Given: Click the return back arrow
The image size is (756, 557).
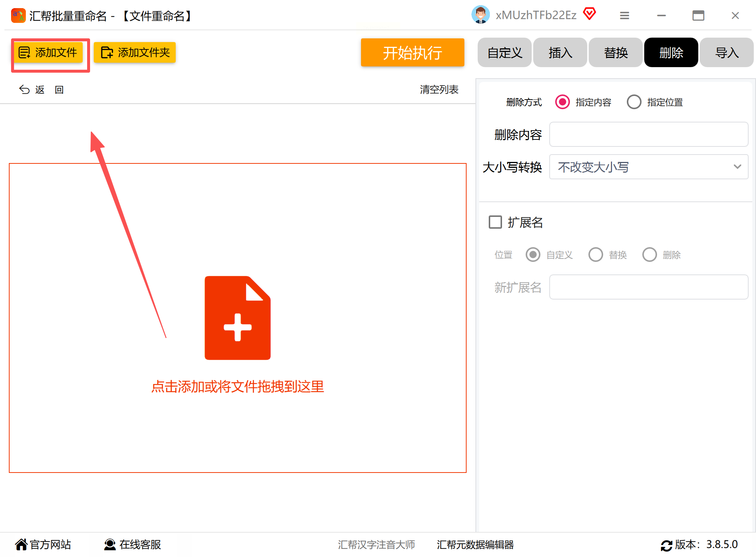Looking at the screenshot, I should pyautogui.click(x=24, y=90).
